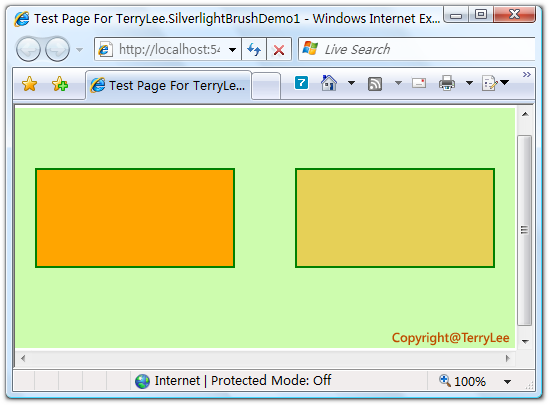
Task: Open the blue Help icon in toolbar
Action: (301, 83)
